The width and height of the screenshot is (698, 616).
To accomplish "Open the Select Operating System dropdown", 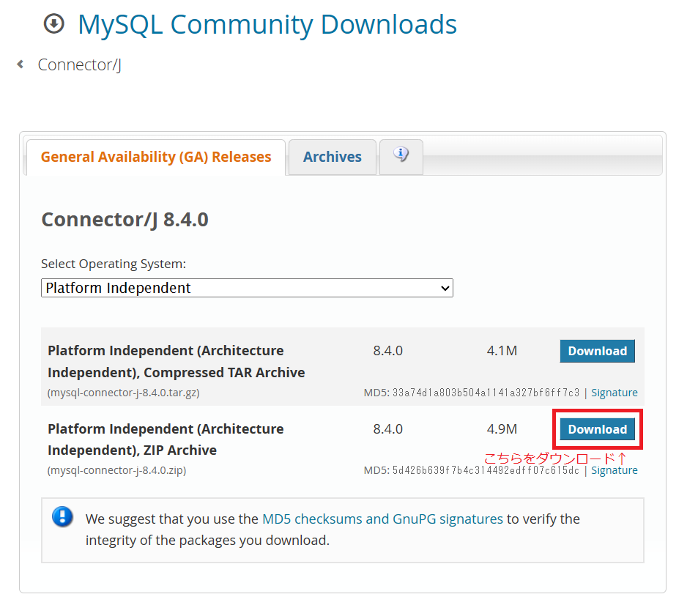I will 247,288.
